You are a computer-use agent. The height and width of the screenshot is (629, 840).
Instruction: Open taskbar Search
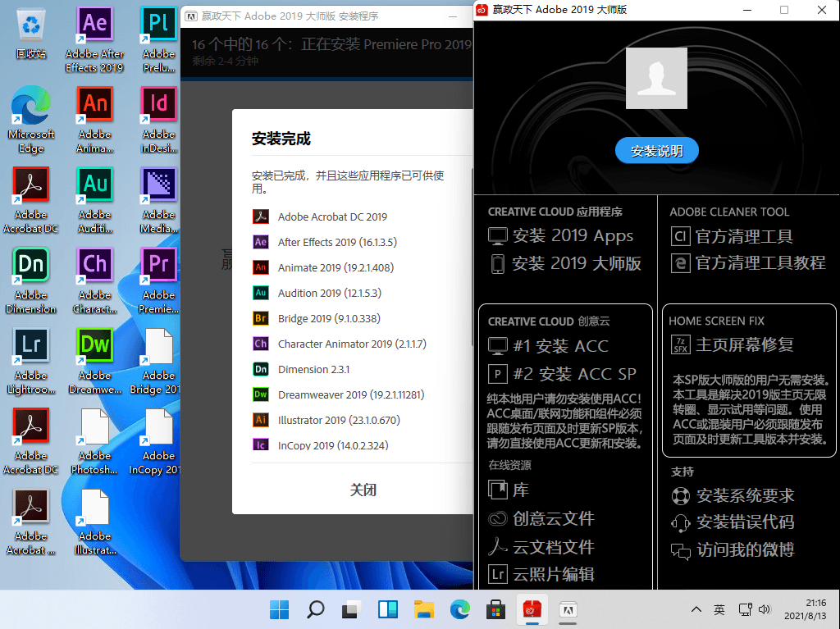tap(316, 609)
